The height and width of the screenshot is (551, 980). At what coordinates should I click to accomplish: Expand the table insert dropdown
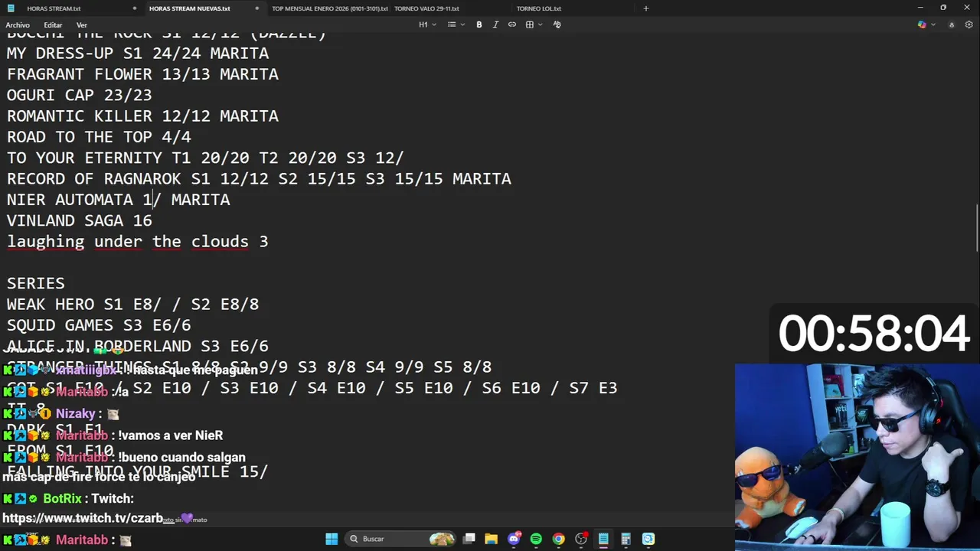coord(534,24)
